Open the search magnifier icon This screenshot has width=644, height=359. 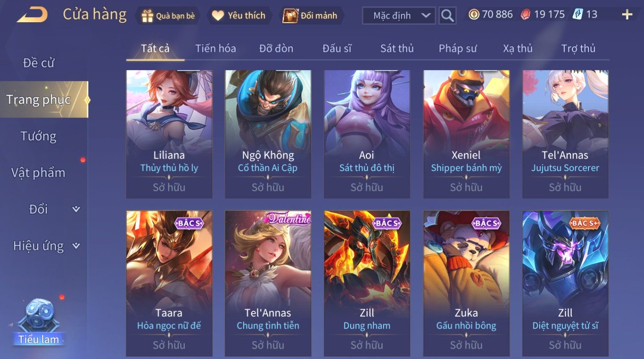click(447, 15)
